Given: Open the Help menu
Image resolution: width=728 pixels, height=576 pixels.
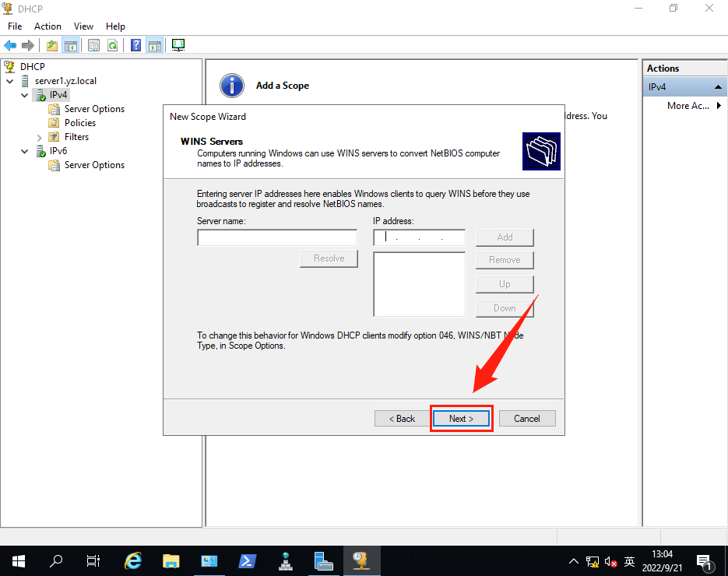Looking at the screenshot, I should click(115, 26).
